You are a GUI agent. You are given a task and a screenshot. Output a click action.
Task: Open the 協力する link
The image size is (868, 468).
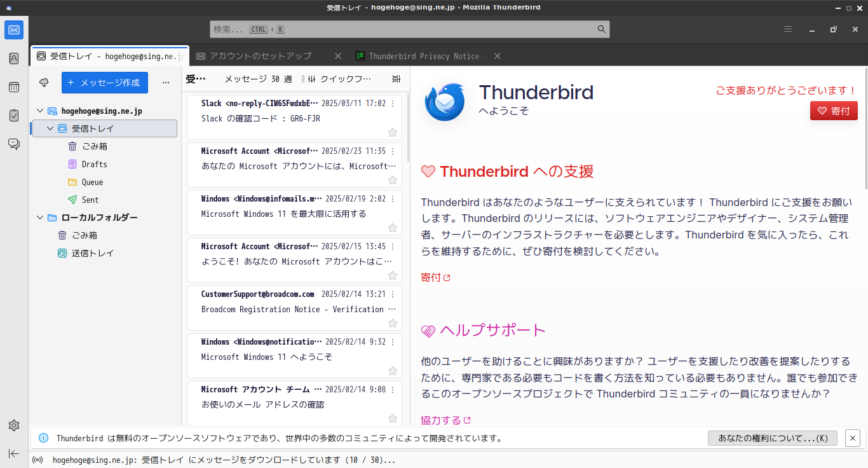[445, 420]
